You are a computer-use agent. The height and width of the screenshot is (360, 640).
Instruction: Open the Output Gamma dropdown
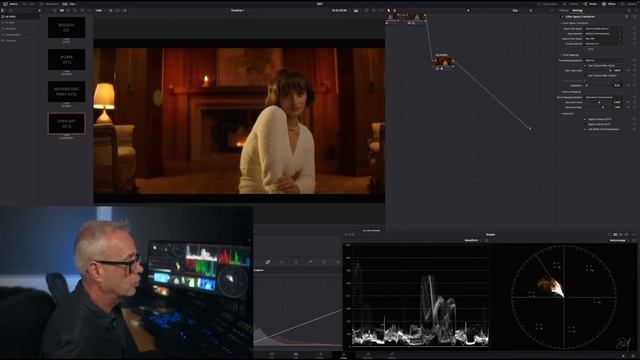tap(603, 44)
